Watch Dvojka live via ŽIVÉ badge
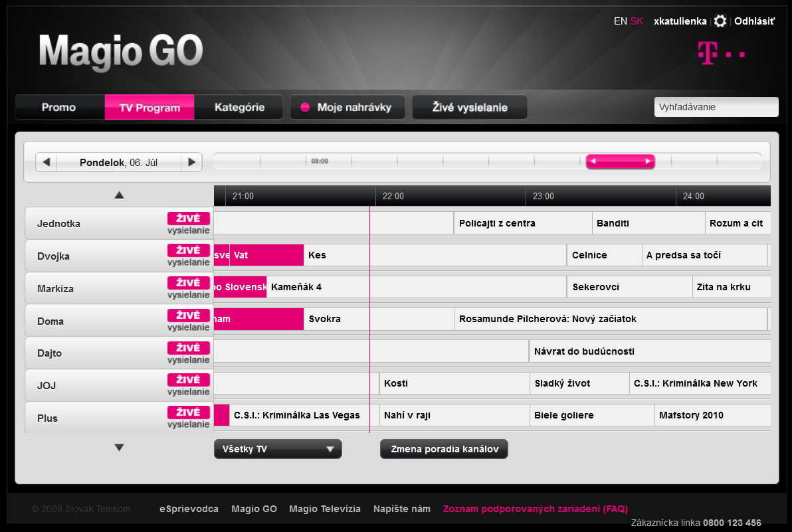Screen dimensions: 792x532 tap(189, 250)
